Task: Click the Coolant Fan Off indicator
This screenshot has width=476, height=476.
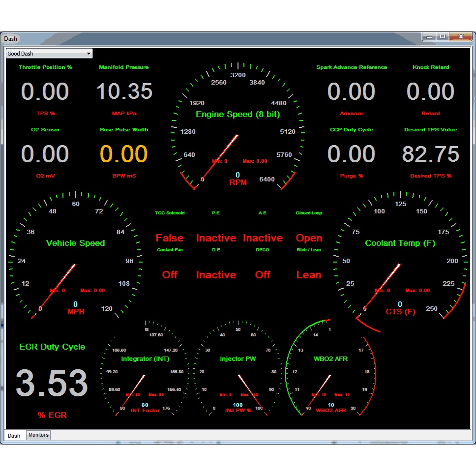Action: coord(170,274)
